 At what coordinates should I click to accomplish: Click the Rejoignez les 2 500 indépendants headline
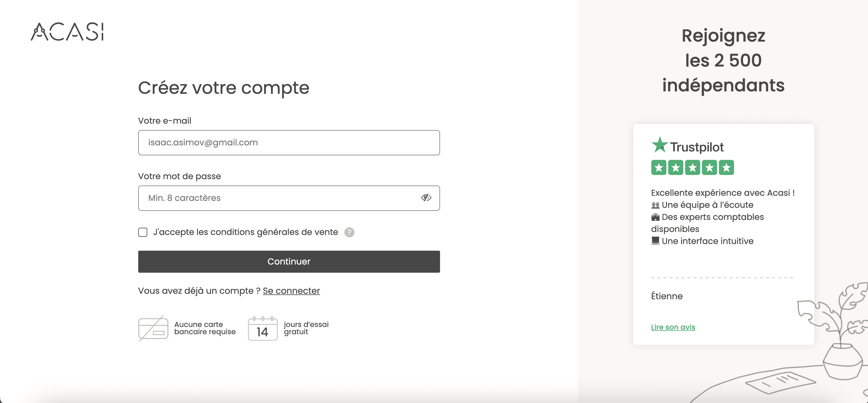(x=723, y=61)
